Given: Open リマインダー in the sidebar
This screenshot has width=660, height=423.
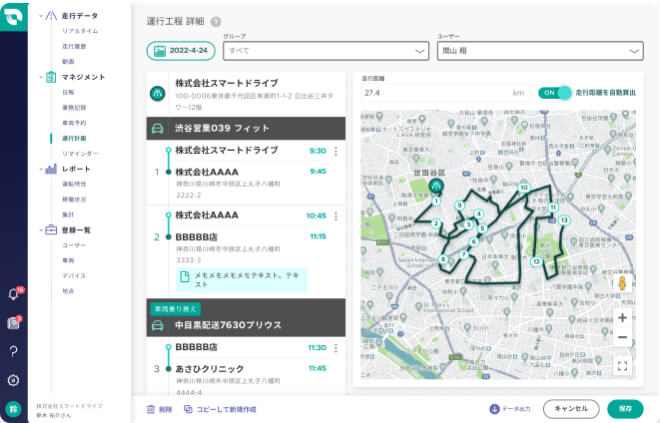Looking at the screenshot, I should point(80,154).
